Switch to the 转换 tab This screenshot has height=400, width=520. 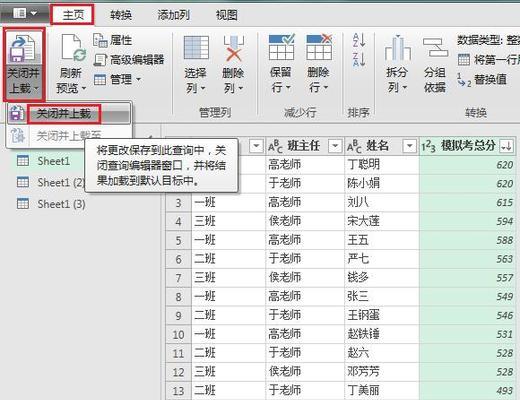click(121, 15)
